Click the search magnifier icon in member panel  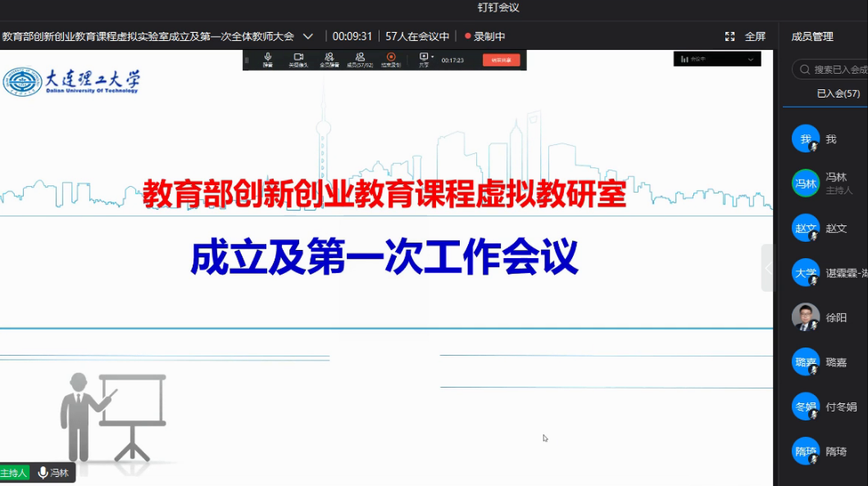(x=804, y=70)
